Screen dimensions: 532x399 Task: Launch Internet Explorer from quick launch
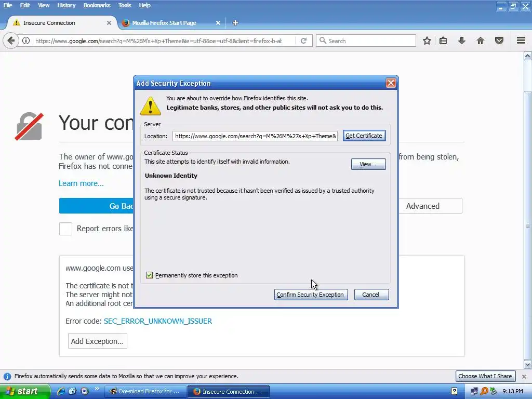[61, 391]
